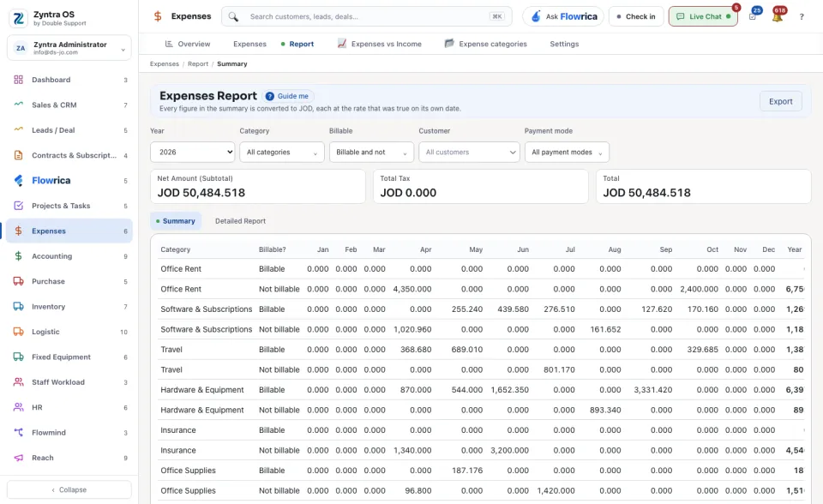Click the Reach megaphone icon

click(x=18, y=458)
